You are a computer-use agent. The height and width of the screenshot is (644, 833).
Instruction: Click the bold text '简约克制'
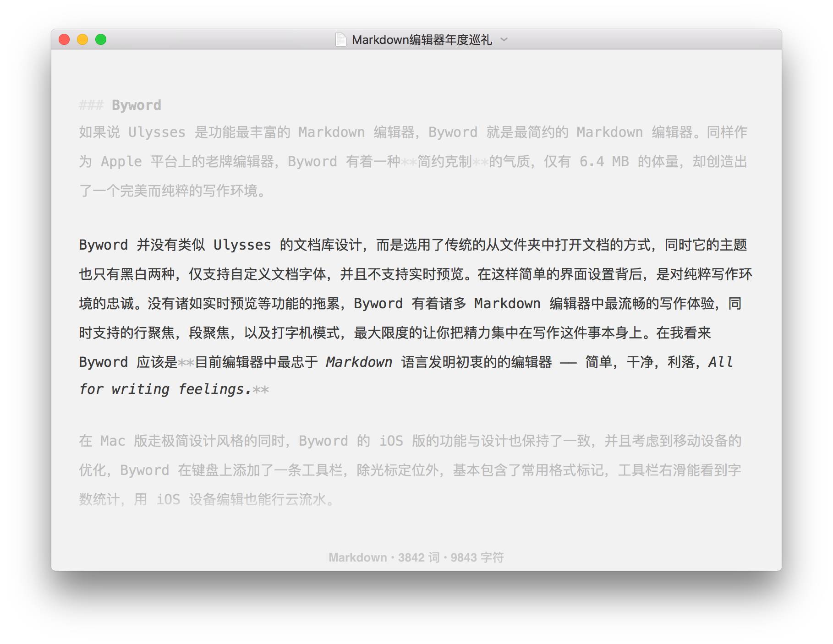point(444,162)
